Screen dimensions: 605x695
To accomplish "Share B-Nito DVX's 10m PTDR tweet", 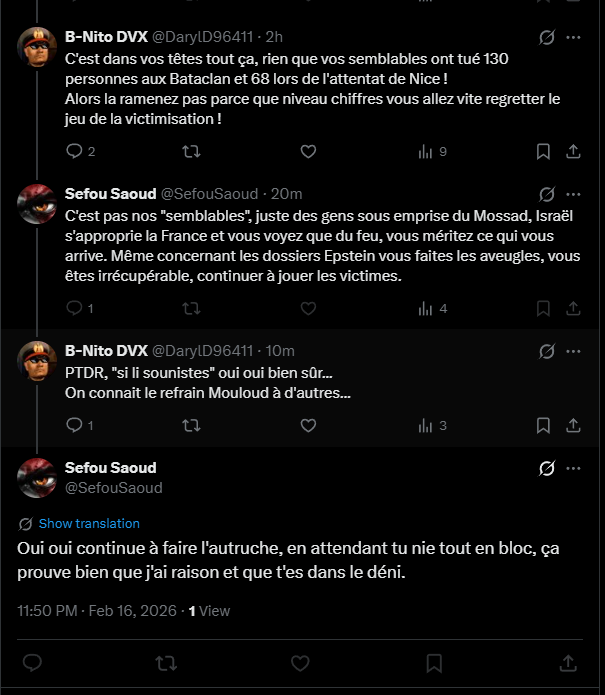I will (x=573, y=426).
